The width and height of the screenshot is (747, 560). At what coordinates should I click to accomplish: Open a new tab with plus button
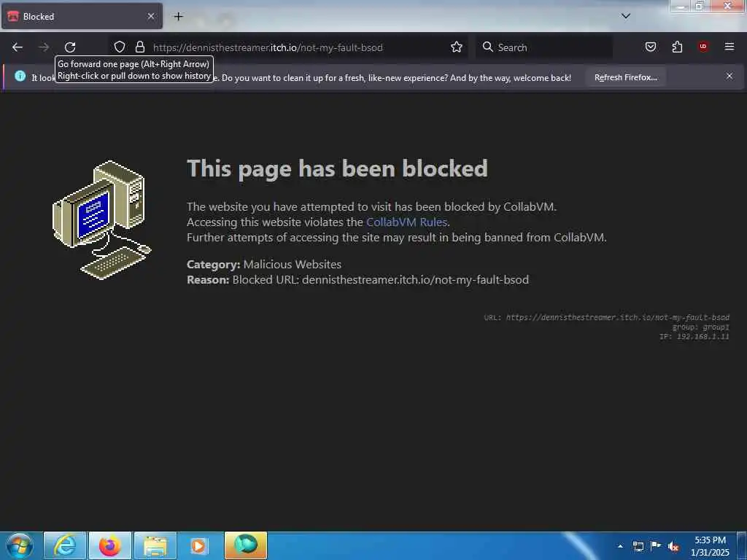(x=178, y=17)
